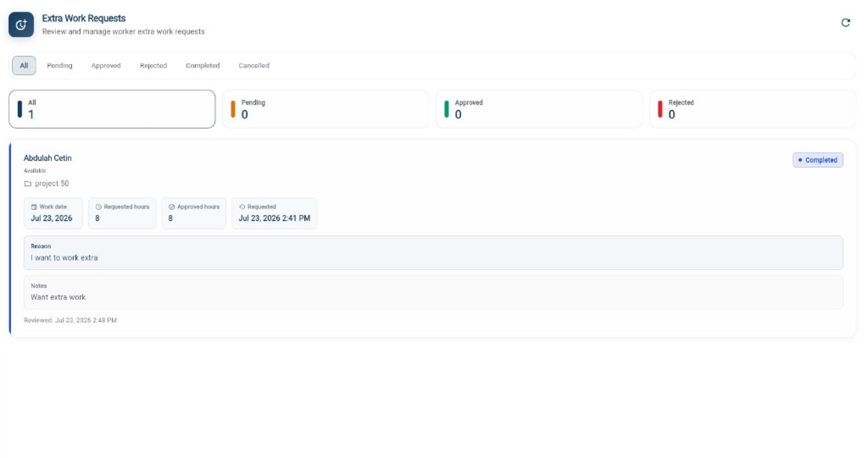Click the clock icon next to Requested hours
Image resolution: width=868 pixels, height=458 pixels.
point(98,207)
